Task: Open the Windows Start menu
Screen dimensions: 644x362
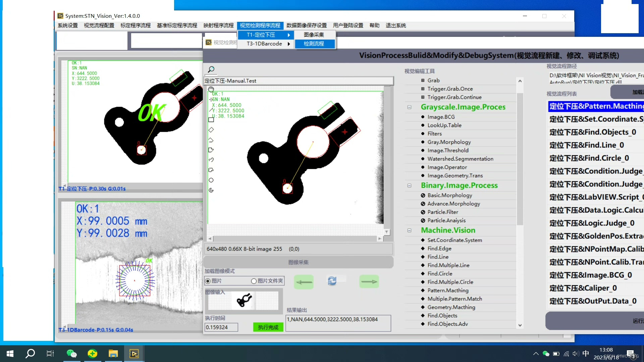Action: click(10, 354)
